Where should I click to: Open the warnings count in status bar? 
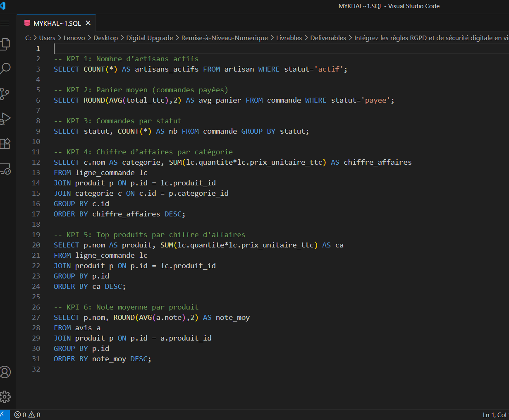34,415
